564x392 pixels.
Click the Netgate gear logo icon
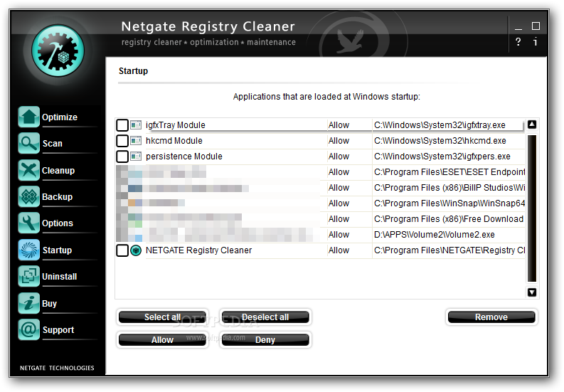pyautogui.click(x=58, y=51)
